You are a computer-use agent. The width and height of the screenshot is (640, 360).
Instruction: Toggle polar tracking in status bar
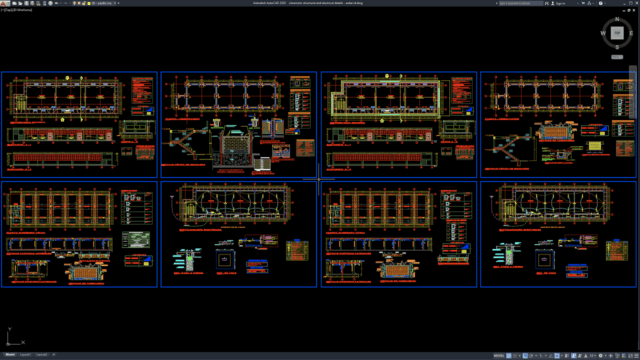(531, 356)
